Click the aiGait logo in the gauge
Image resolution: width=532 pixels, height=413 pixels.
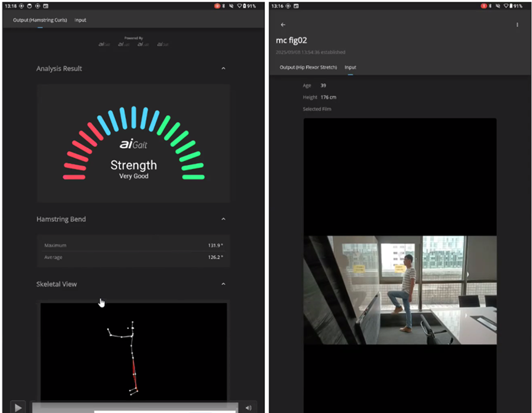tap(134, 145)
